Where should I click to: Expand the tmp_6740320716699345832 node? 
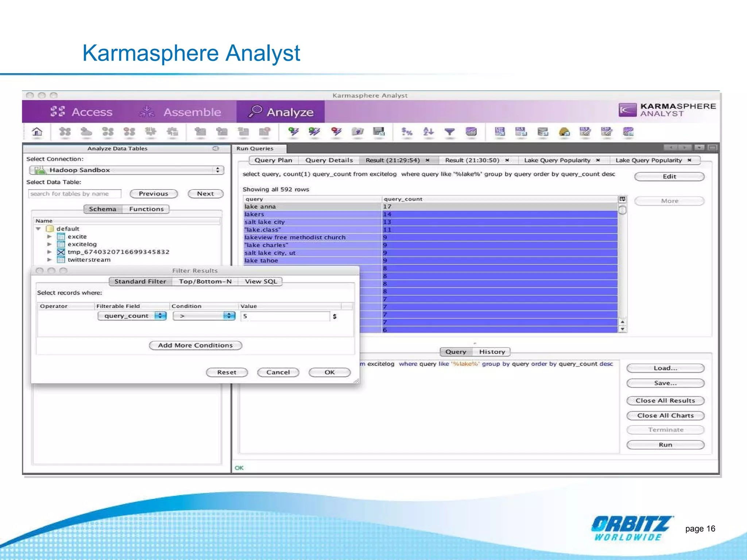pyautogui.click(x=49, y=252)
